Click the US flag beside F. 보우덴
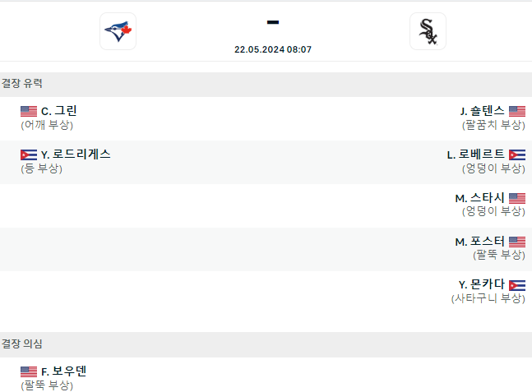The image size is (532, 392). tap(29, 371)
